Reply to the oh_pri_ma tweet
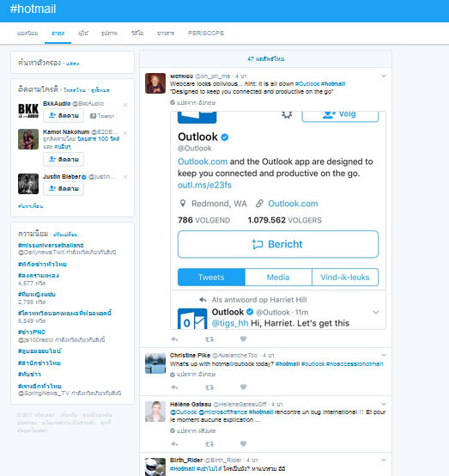The width and height of the screenshot is (449, 476). tap(174, 339)
